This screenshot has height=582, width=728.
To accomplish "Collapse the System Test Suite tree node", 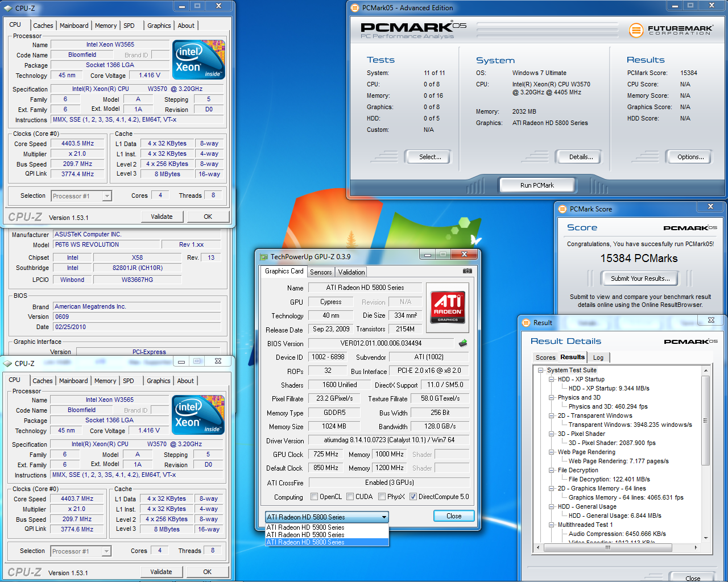I will 541,371.
